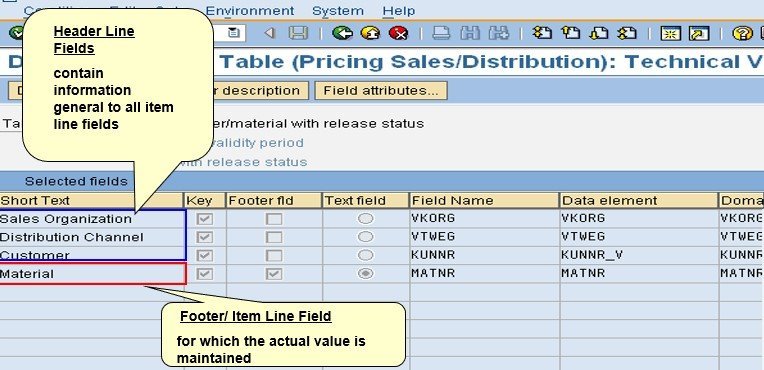Select Text field radio for KUNNR row
764x370 pixels.
[x=365, y=255]
